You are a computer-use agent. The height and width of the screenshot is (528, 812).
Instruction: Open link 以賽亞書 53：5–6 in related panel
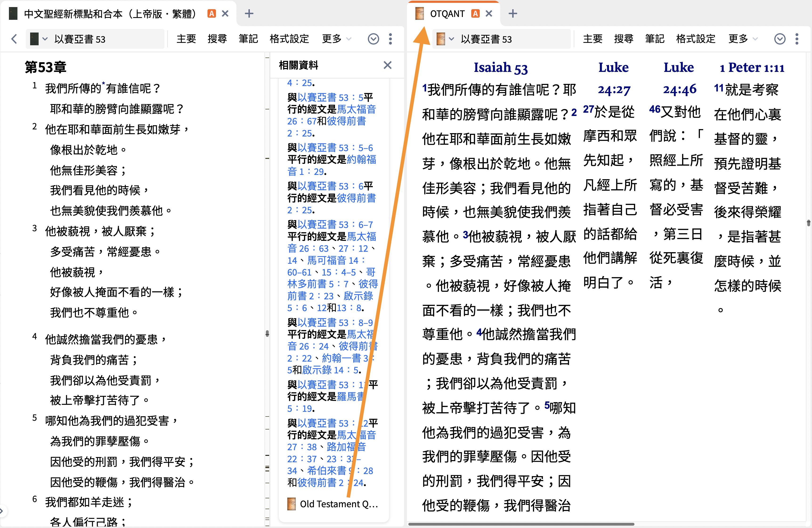335,148
